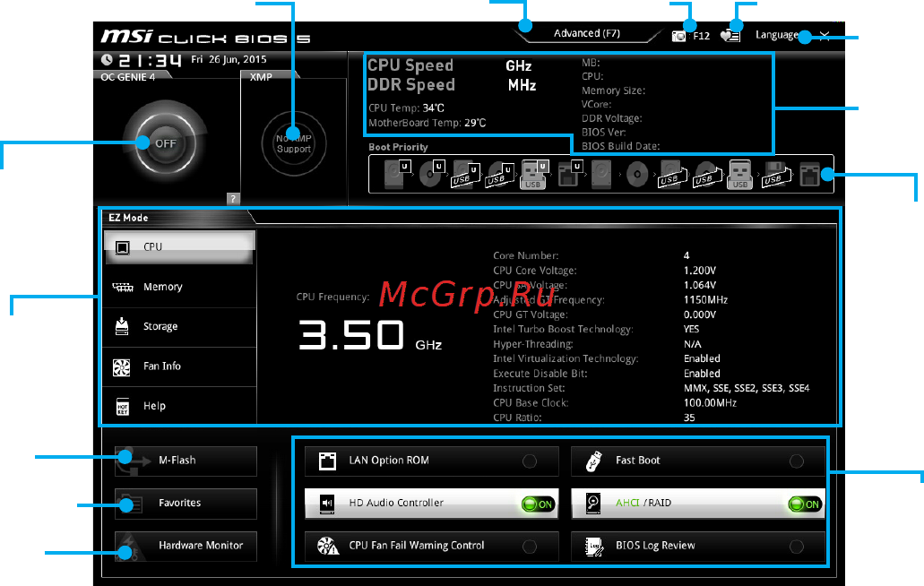
Task: Click the 1150MHz adjusted frequency value
Action: click(x=705, y=300)
